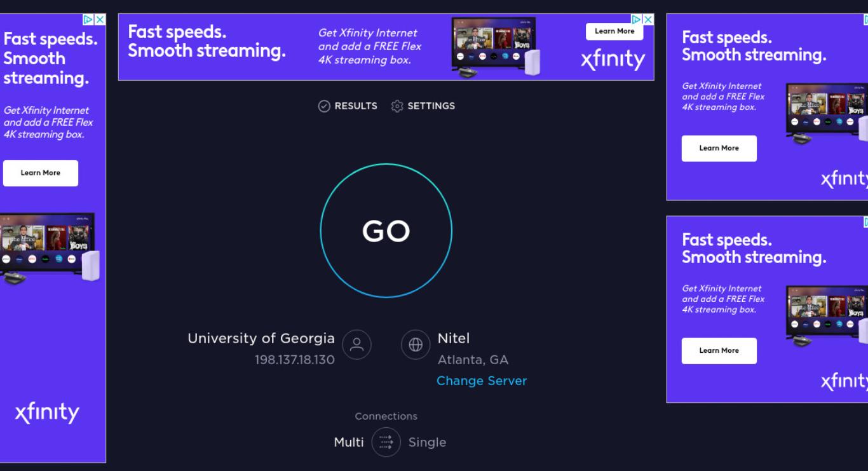
Task: Click the TV thumbnail in the top banner ad
Action: pyautogui.click(x=494, y=44)
